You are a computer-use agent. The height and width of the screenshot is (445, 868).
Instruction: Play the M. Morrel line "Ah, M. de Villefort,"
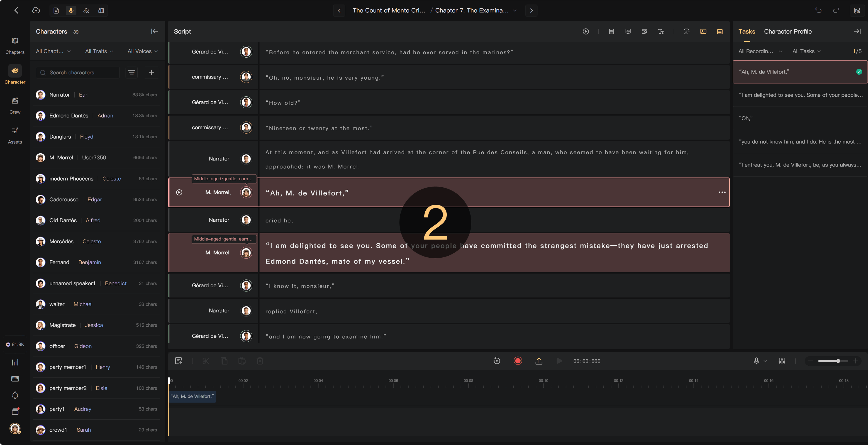(179, 192)
